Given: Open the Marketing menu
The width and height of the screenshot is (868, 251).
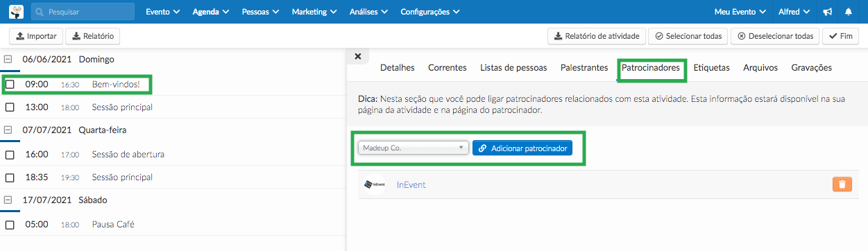Looking at the screenshot, I should (x=315, y=12).
